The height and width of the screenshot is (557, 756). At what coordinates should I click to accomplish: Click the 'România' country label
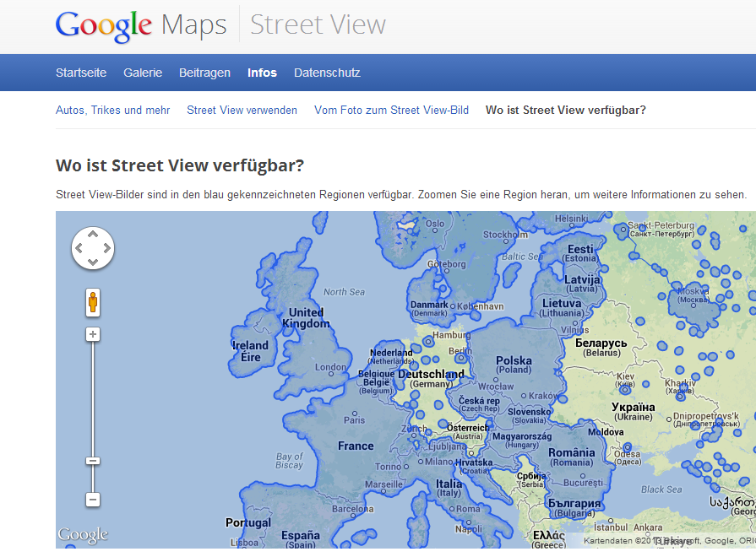tap(571, 453)
